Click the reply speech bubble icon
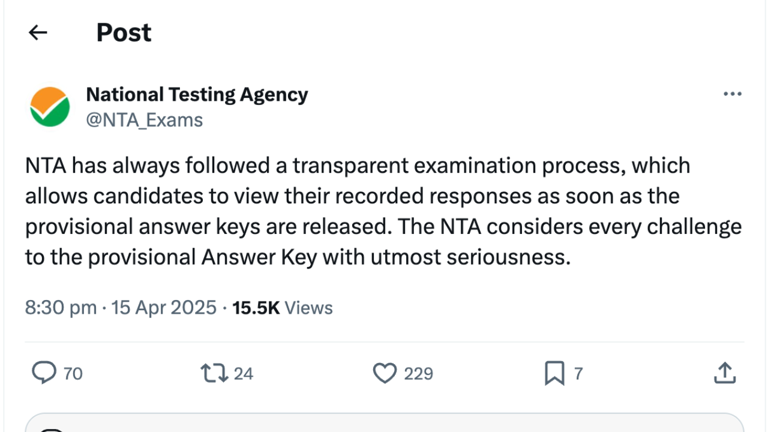The height and width of the screenshot is (432, 768). (44, 373)
